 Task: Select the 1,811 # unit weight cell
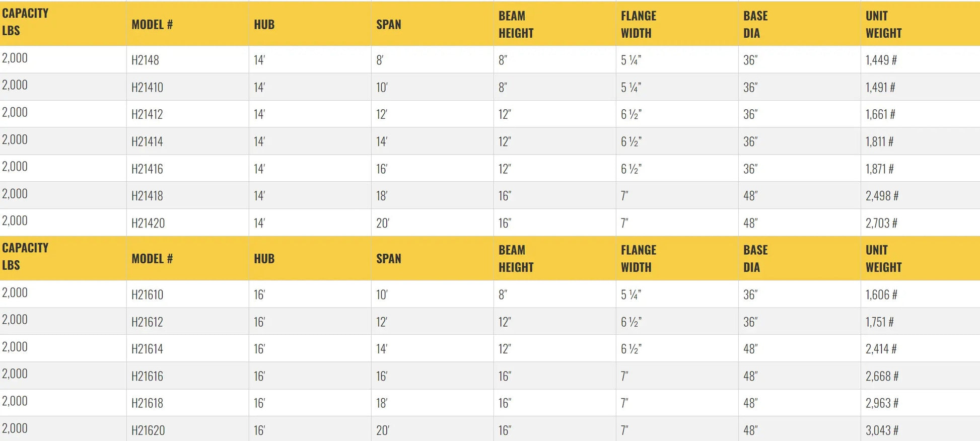(x=879, y=142)
